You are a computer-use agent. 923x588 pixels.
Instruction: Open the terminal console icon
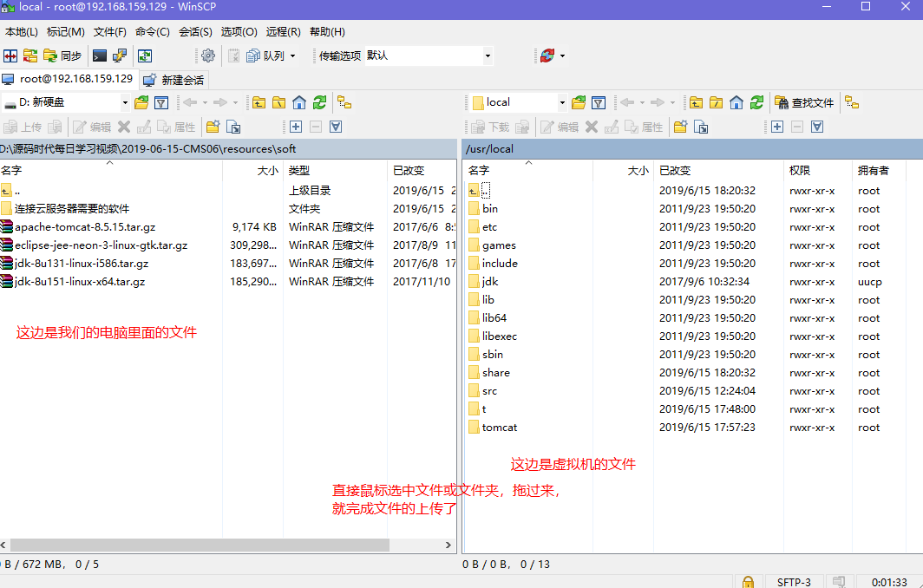[100, 56]
